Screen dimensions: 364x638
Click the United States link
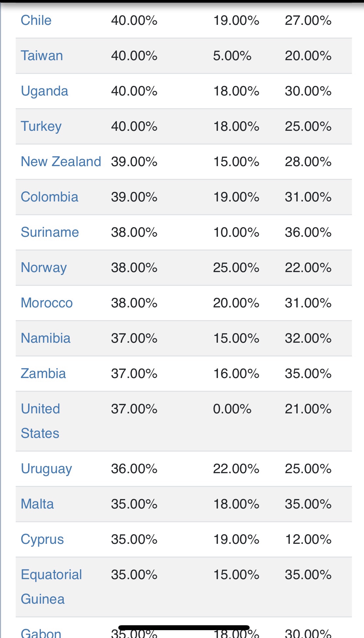pos(40,421)
